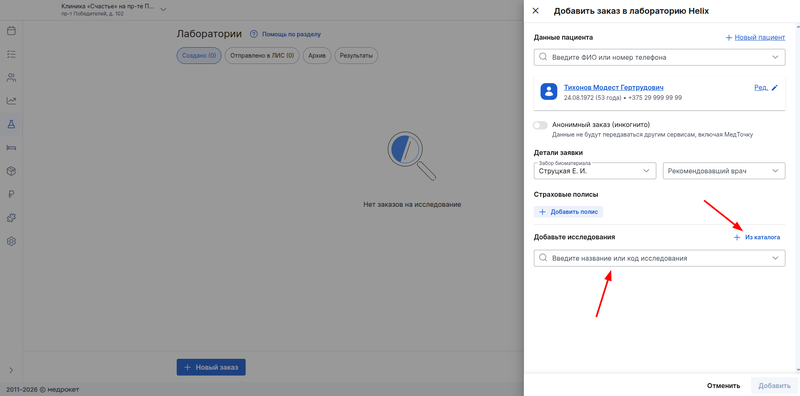Click Нет заказов на исследование text
Screen dimensions: 800x396
coord(412,204)
